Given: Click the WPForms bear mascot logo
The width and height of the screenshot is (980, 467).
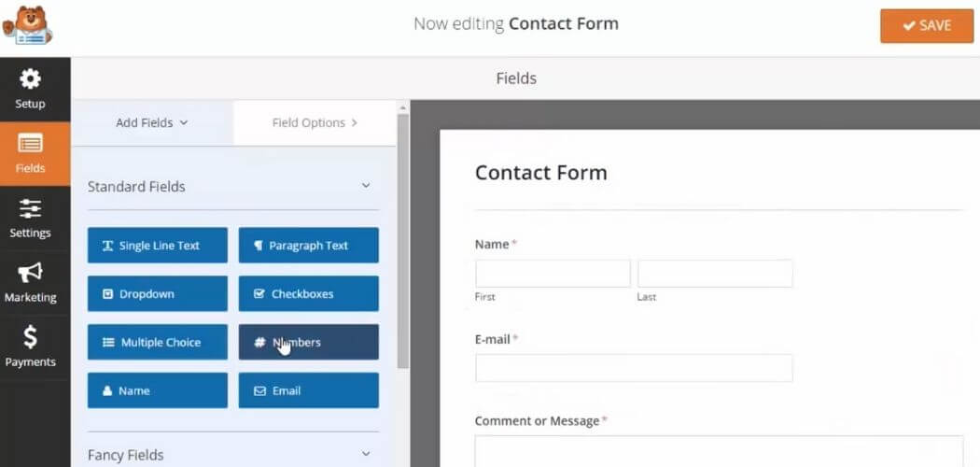Looking at the screenshot, I should pyautogui.click(x=27, y=25).
